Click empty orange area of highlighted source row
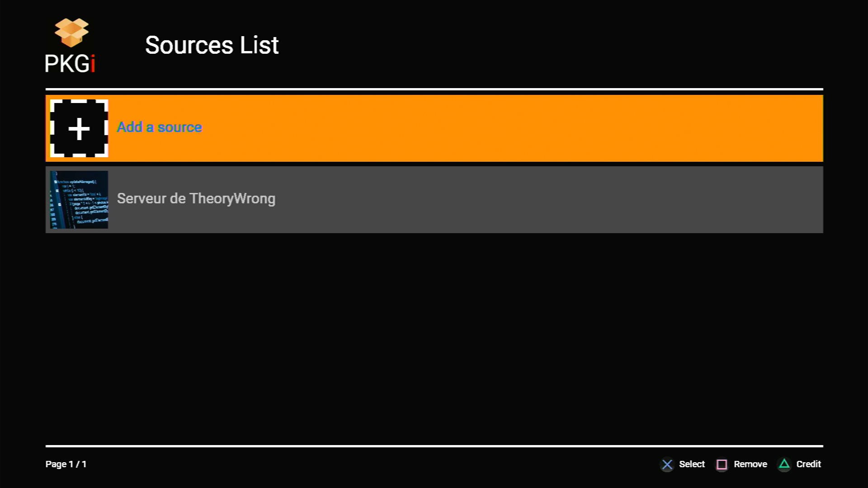The image size is (868, 488). pyautogui.click(x=497, y=128)
